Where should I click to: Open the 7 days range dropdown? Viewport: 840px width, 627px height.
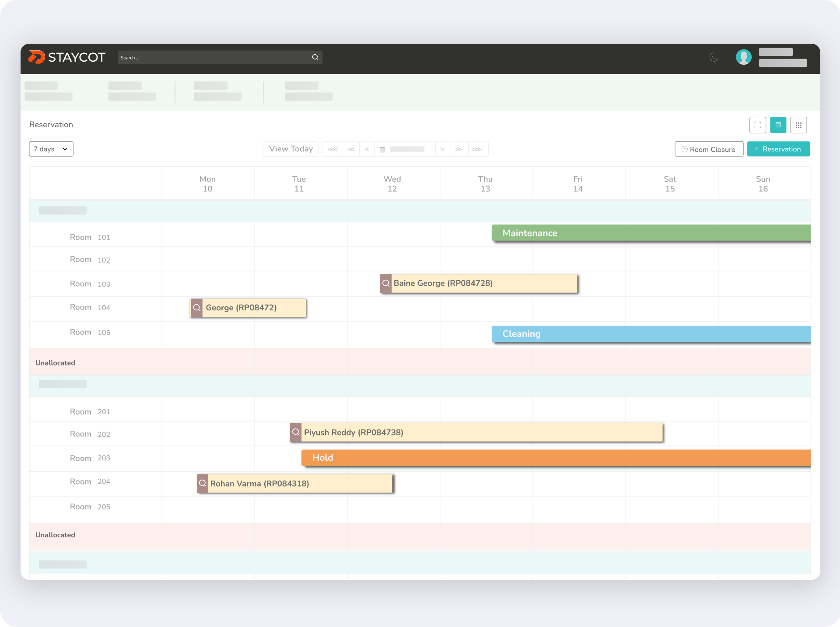pos(51,149)
